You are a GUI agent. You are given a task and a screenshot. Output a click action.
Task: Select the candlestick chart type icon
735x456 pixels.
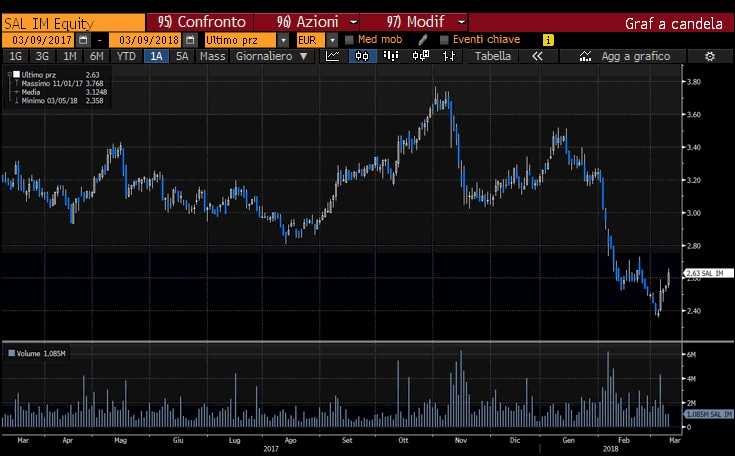tap(362, 57)
